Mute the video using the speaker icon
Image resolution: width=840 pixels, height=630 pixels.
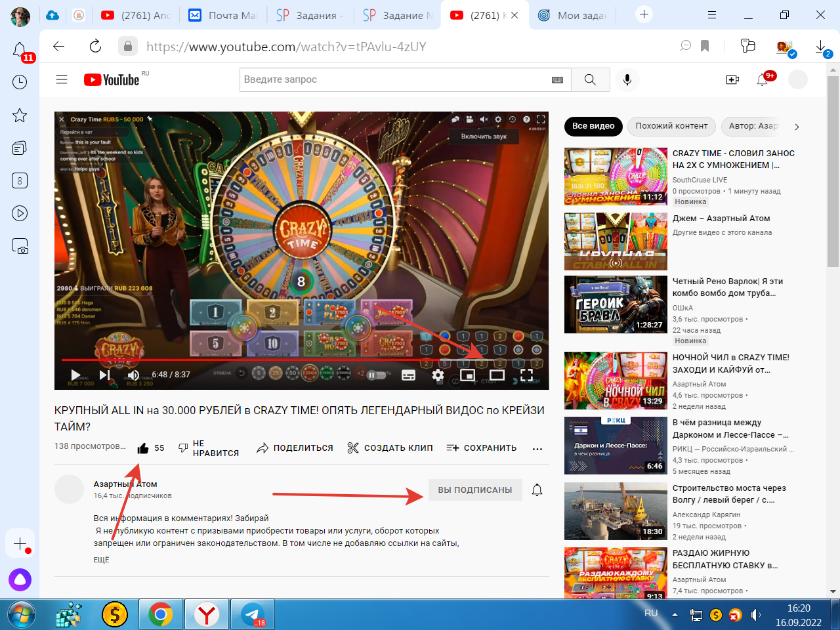click(134, 375)
